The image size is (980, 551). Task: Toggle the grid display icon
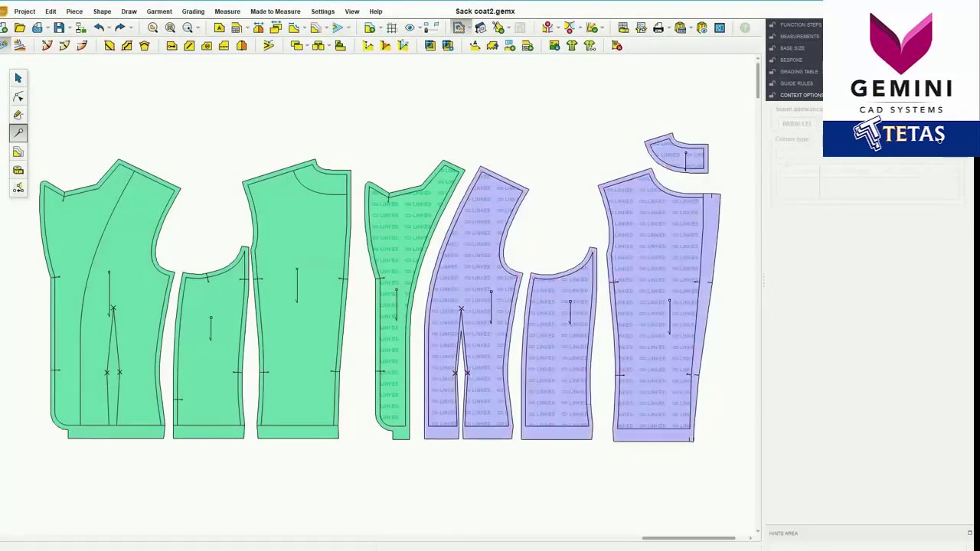[x=391, y=28]
